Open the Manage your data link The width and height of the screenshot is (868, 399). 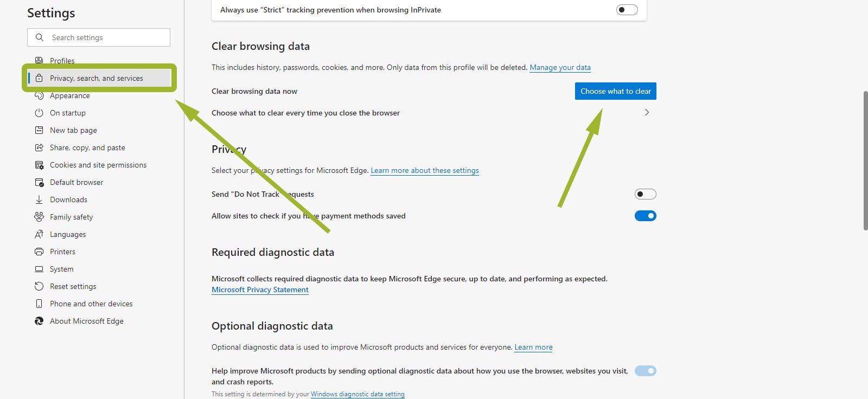[x=560, y=67]
